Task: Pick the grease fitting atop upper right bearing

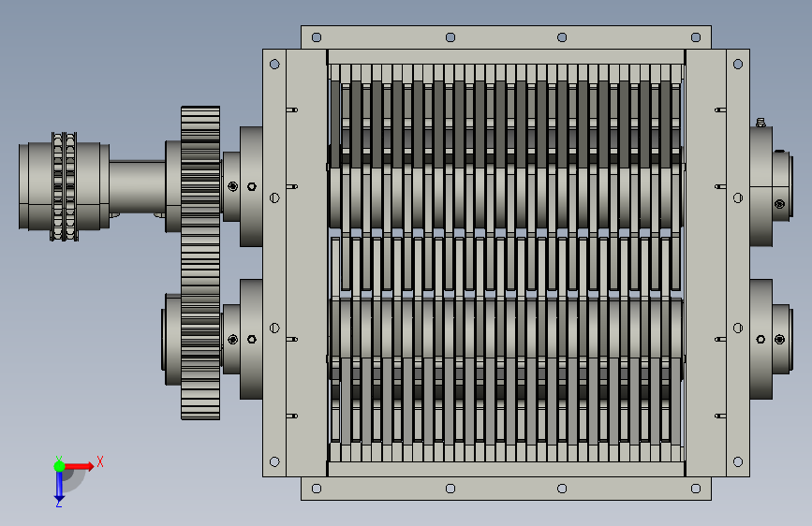Action: (760, 123)
